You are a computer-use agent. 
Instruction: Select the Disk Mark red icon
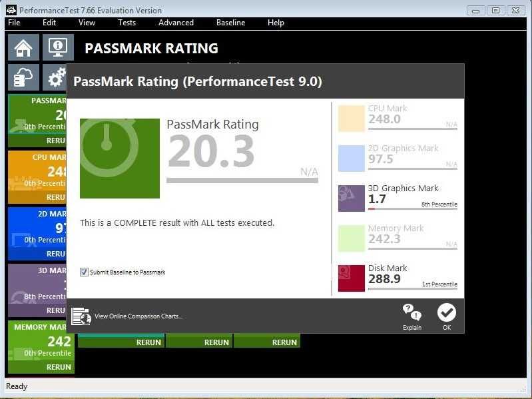tap(352, 278)
